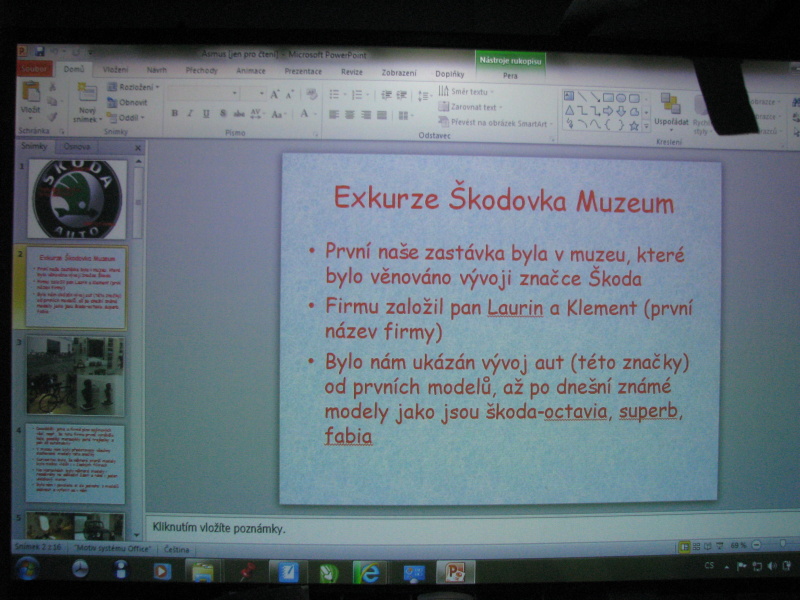Switch to the Přechody tab
The height and width of the screenshot is (600, 800).
point(202,70)
